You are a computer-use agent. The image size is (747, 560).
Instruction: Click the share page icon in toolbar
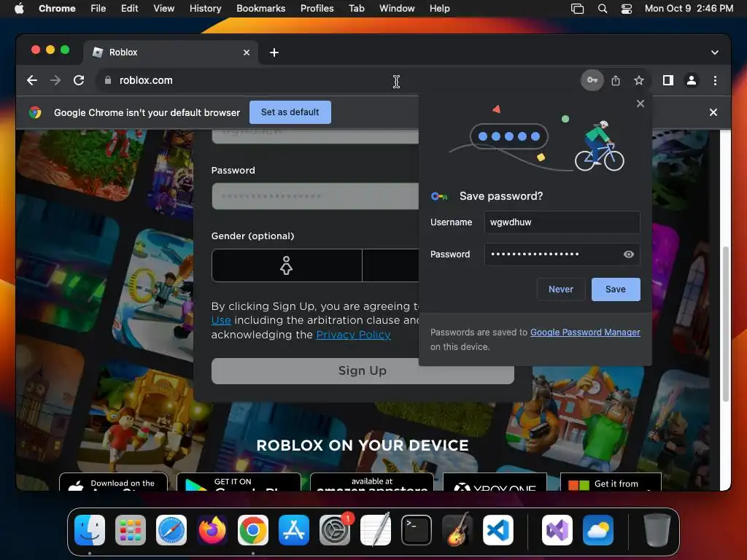point(616,80)
